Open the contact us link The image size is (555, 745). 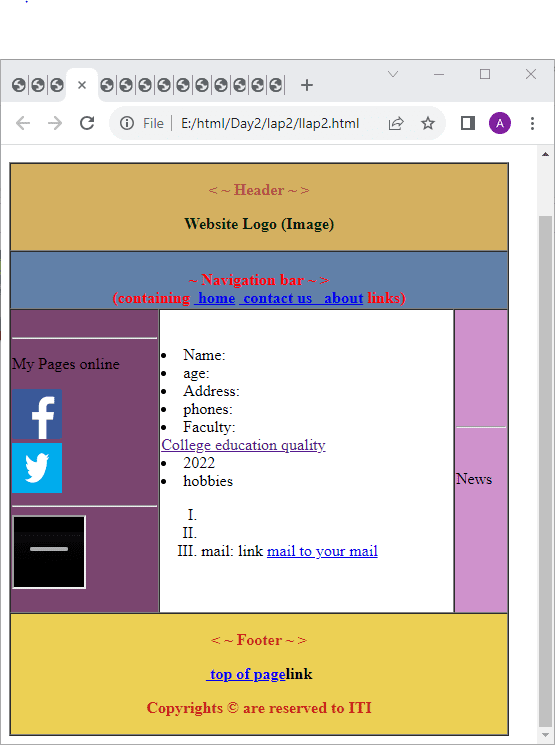click(276, 298)
